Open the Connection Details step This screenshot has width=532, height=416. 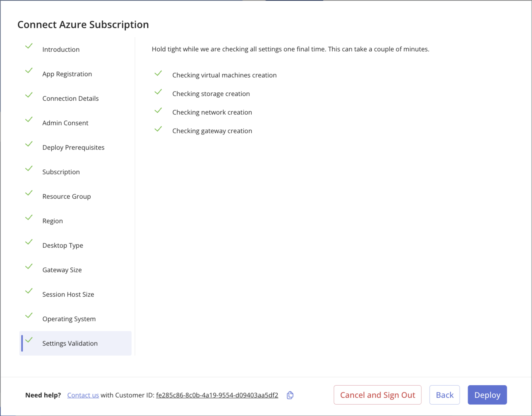coord(70,98)
